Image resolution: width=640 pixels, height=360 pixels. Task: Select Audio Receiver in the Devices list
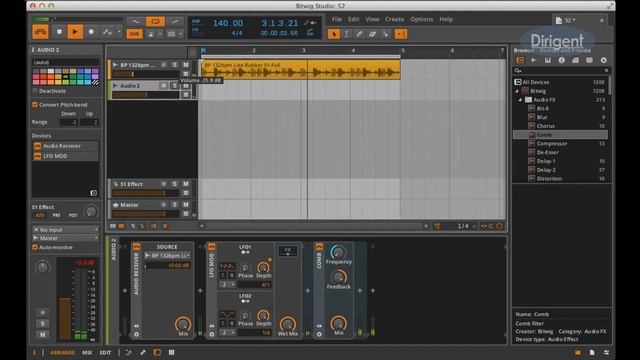(65, 146)
